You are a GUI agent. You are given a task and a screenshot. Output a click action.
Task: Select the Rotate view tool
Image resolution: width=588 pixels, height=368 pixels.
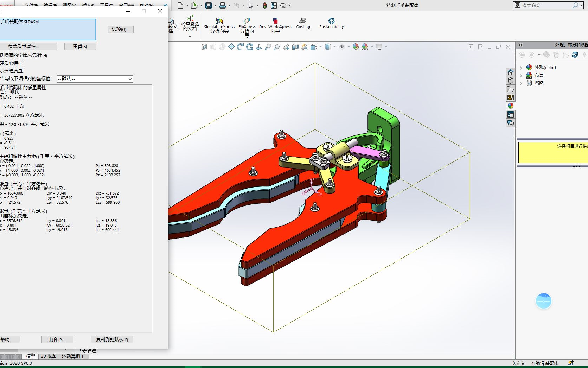tap(241, 47)
